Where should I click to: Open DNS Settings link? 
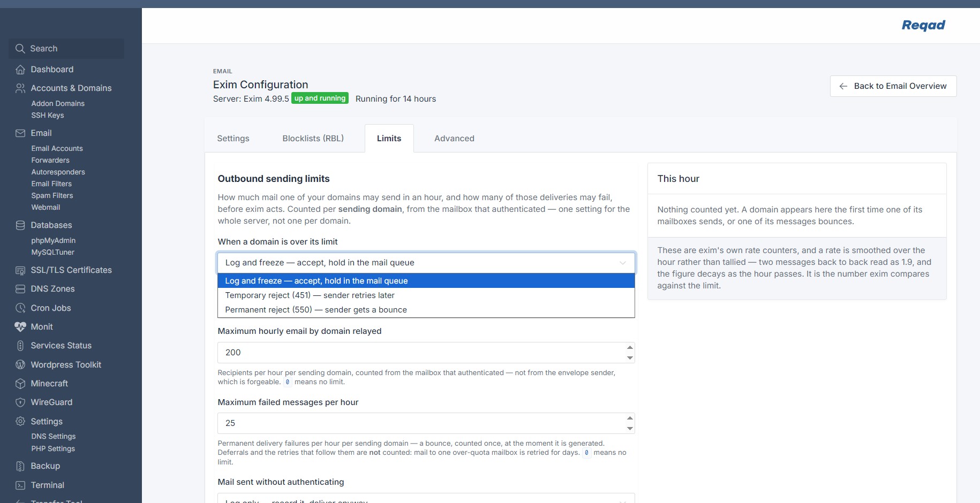coord(54,437)
